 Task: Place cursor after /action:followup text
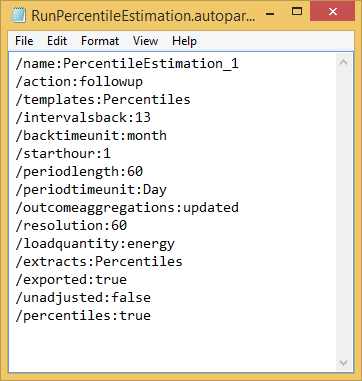[x=143, y=81]
